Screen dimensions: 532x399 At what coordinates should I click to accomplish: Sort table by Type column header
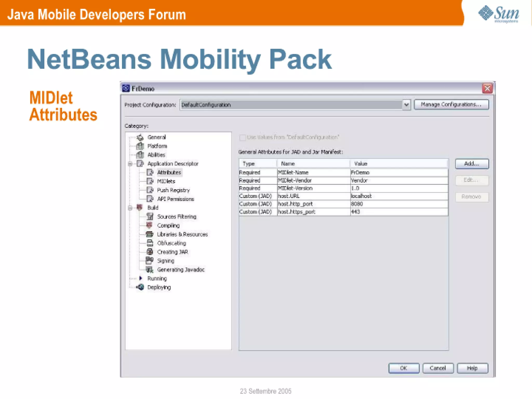pyautogui.click(x=258, y=164)
